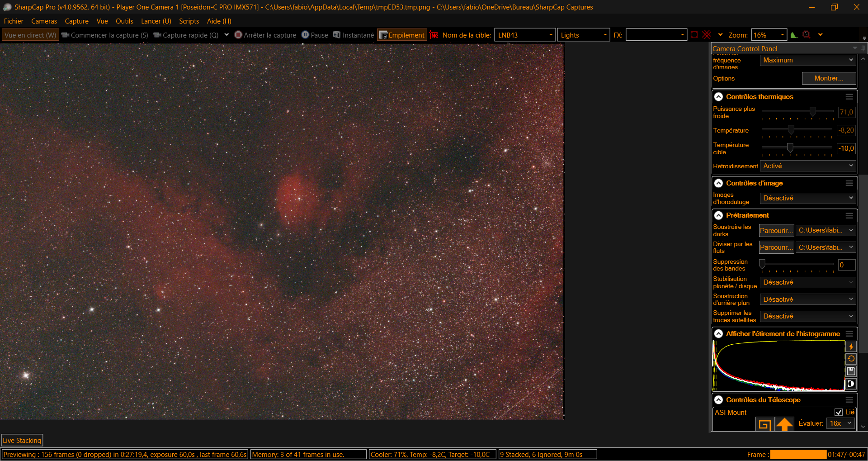Open the Fichier menu
This screenshot has height=461, width=868.
[x=14, y=21]
